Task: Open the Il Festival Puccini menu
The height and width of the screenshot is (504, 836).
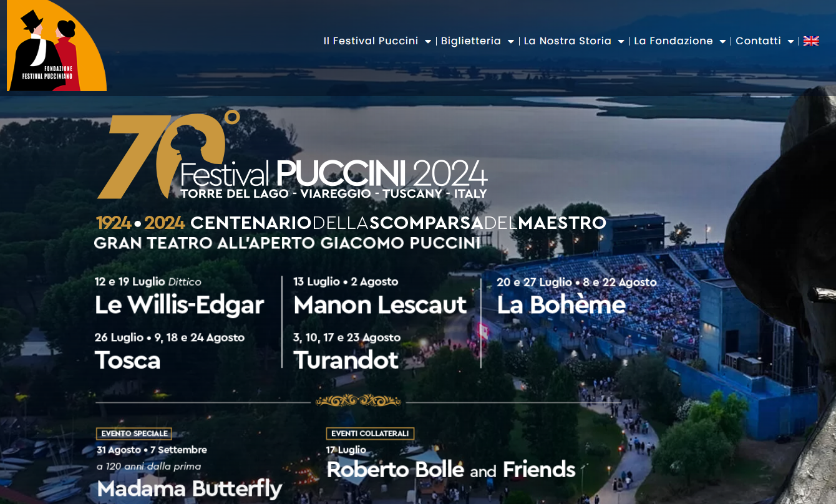Action: click(x=371, y=41)
